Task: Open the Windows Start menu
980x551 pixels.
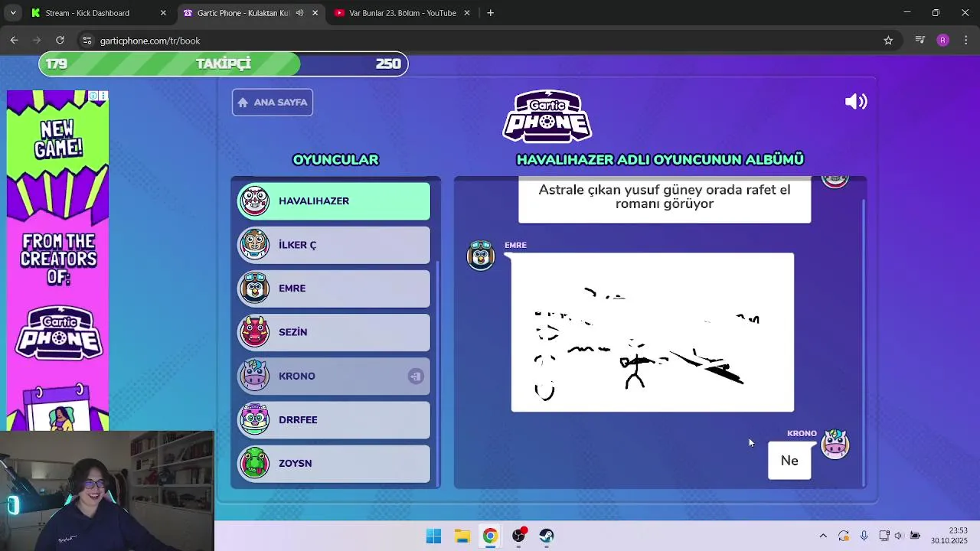Action: pos(433,536)
